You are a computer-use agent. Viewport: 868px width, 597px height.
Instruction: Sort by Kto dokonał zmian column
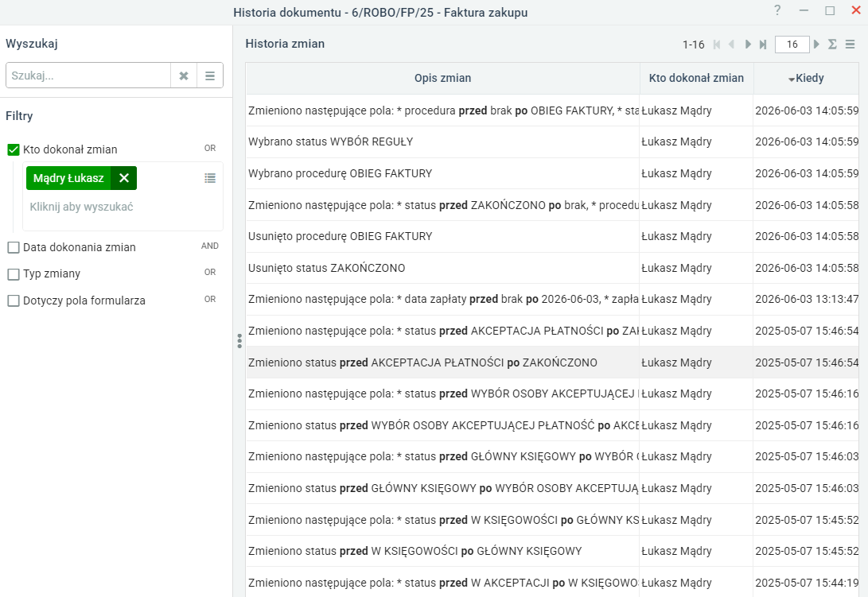[x=696, y=78]
